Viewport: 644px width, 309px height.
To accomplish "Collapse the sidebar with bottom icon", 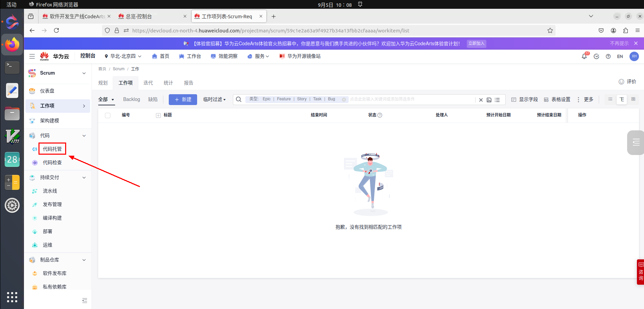I will pos(85,301).
